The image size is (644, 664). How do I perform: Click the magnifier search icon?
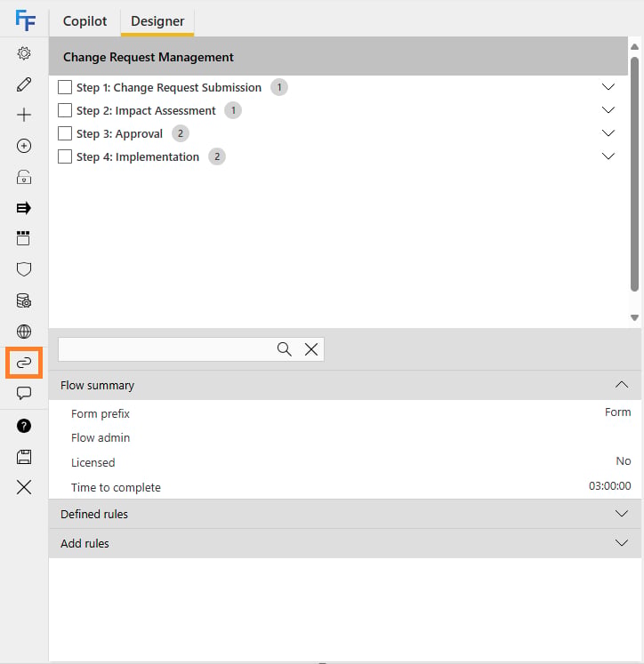[285, 349]
